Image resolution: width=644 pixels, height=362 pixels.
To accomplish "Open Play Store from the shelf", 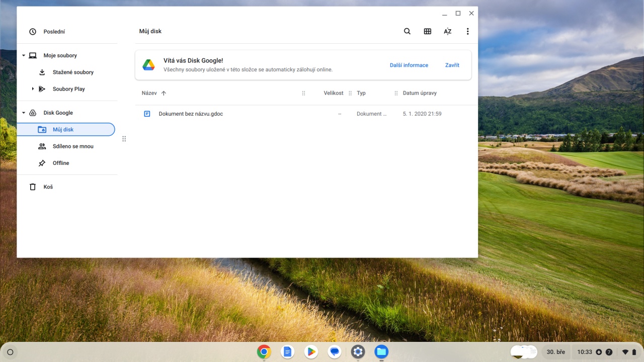I will [311, 351].
